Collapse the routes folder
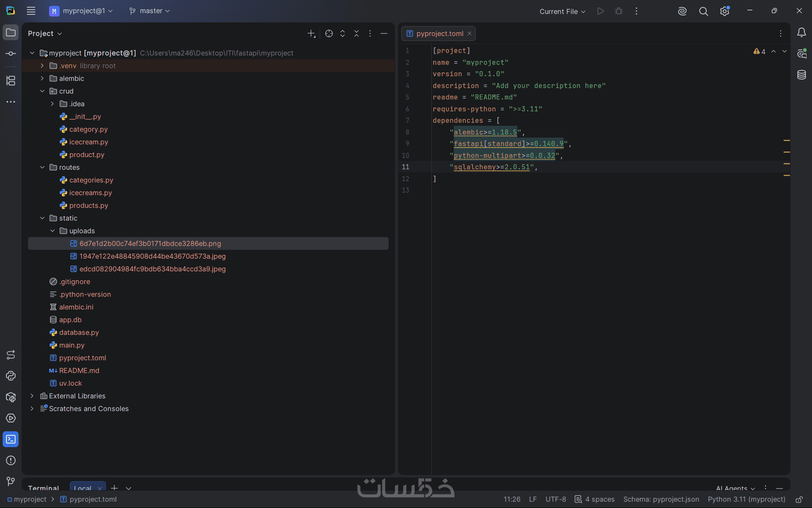The width and height of the screenshot is (812, 508). 42,167
